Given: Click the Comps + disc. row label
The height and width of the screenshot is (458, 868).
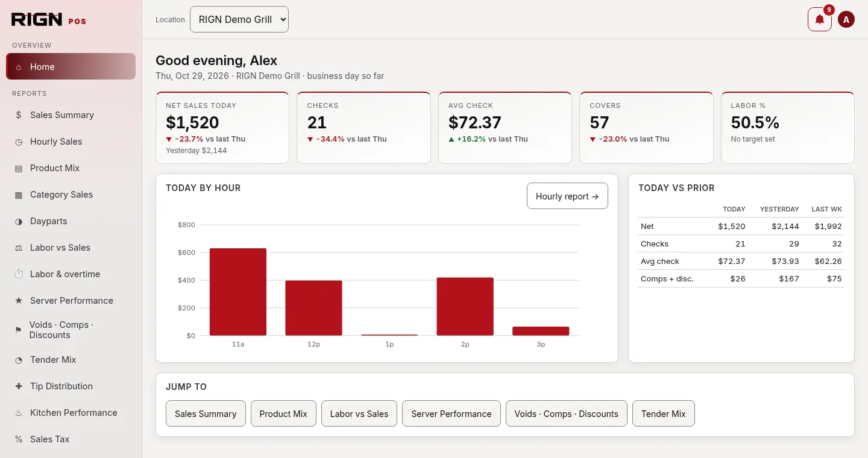Looking at the screenshot, I should 667,278.
